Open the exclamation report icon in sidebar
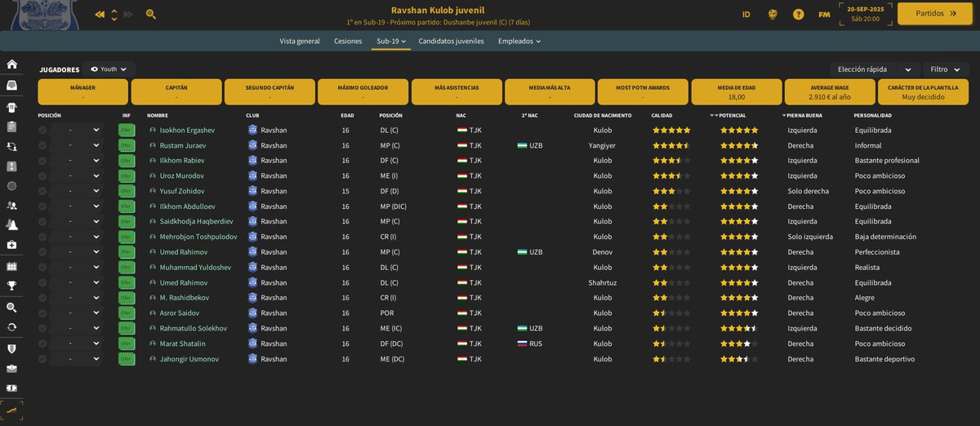 [x=11, y=166]
